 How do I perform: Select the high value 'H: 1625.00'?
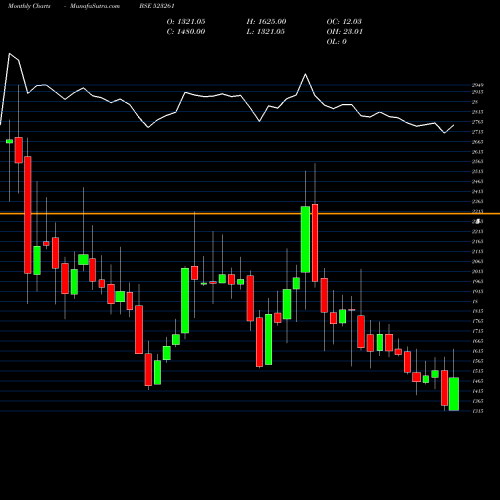pos(266,22)
